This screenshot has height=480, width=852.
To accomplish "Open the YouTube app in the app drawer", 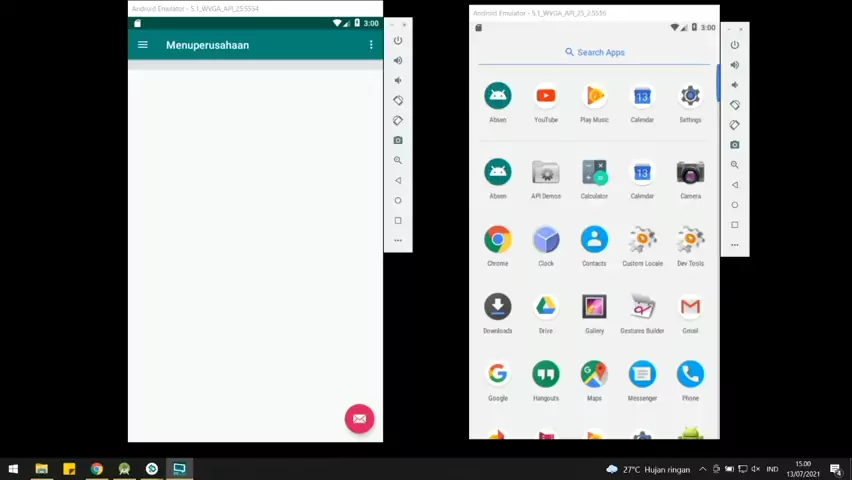I will click(545, 97).
